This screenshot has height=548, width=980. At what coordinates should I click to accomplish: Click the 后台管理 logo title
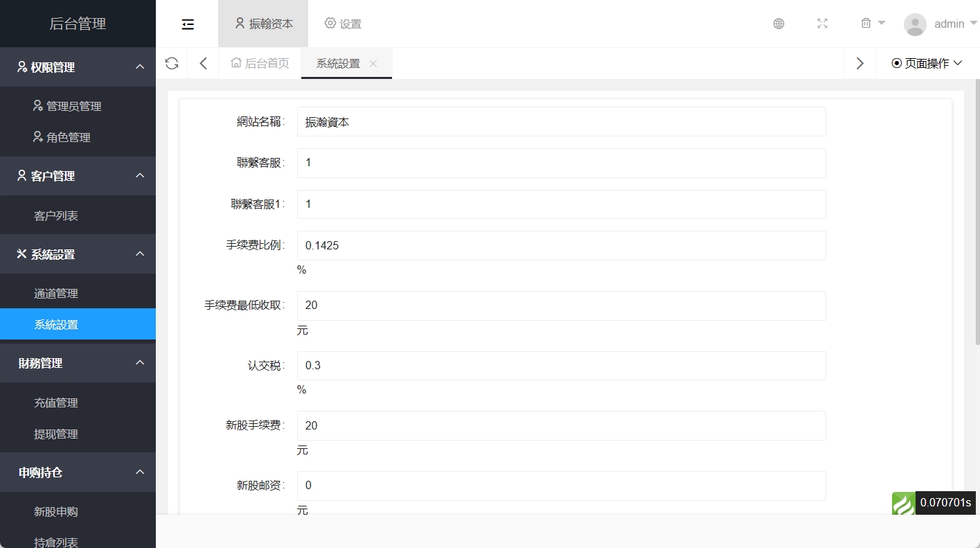pos(78,24)
